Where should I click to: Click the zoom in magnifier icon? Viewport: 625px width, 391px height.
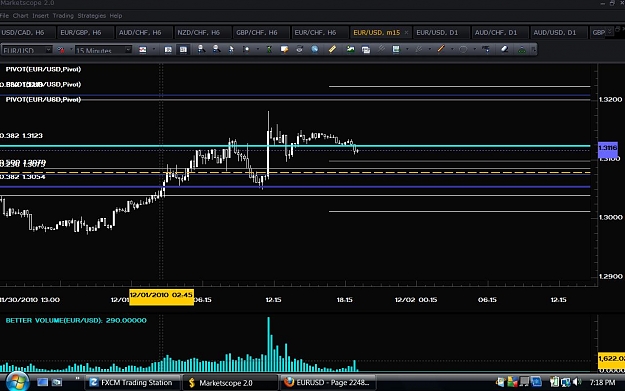(x=201, y=49)
